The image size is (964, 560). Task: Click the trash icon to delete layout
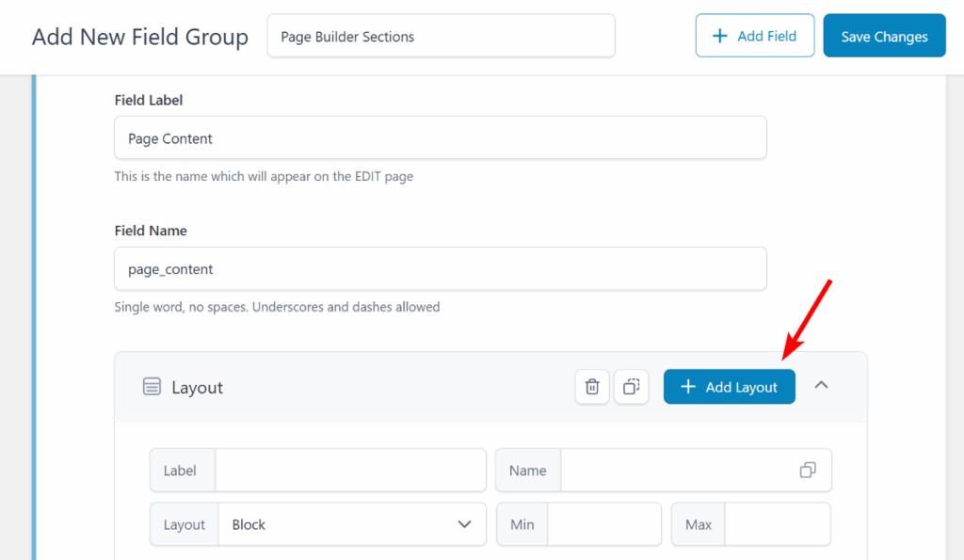coord(592,387)
